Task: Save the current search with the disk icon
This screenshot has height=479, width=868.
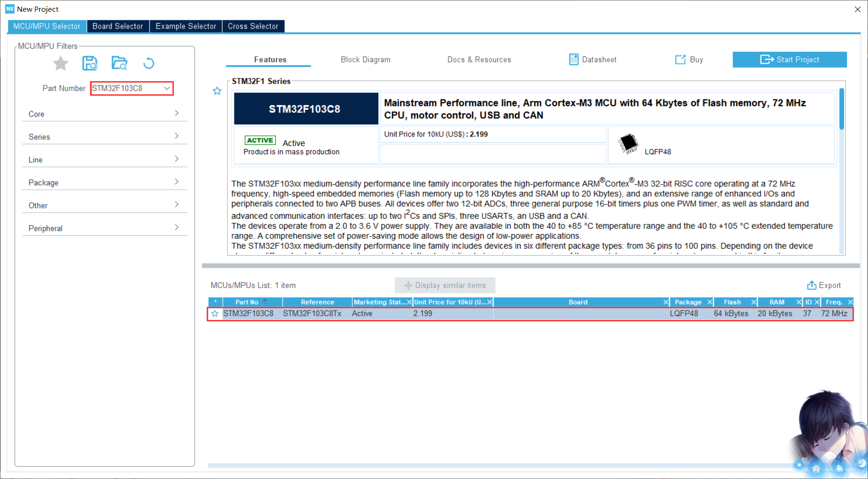Action: tap(90, 63)
